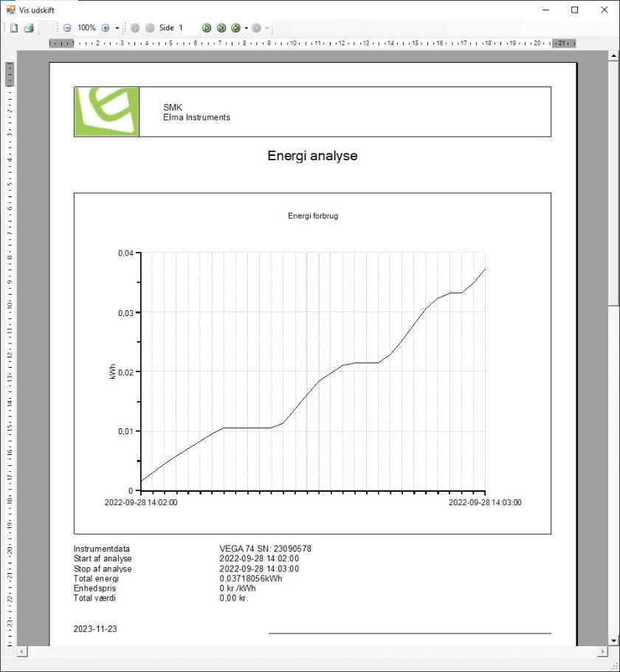Open the navigate-forward history dropdown
The width and height of the screenshot is (620, 672).
point(267,28)
